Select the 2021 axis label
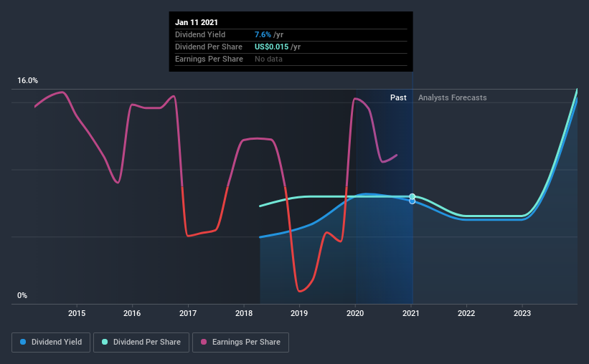The height and width of the screenshot is (364, 589). tap(411, 313)
